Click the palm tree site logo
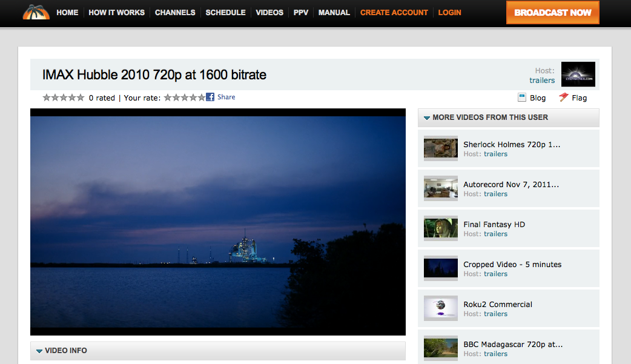The height and width of the screenshot is (364, 631). click(x=36, y=12)
